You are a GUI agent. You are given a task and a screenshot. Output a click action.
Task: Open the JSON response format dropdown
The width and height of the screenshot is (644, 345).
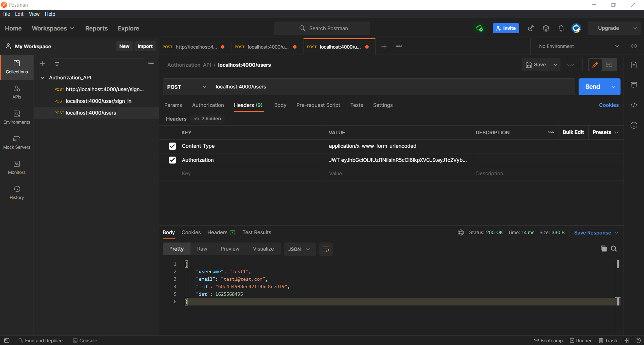(300, 249)
